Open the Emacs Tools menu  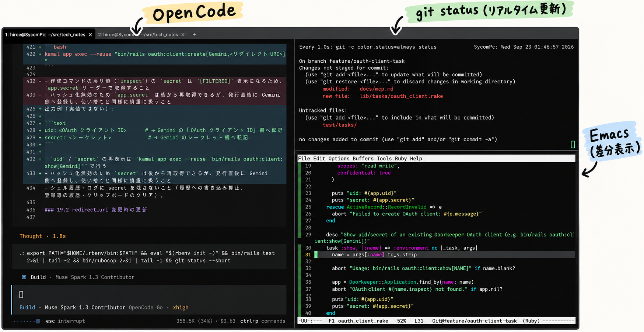[384, 159]
